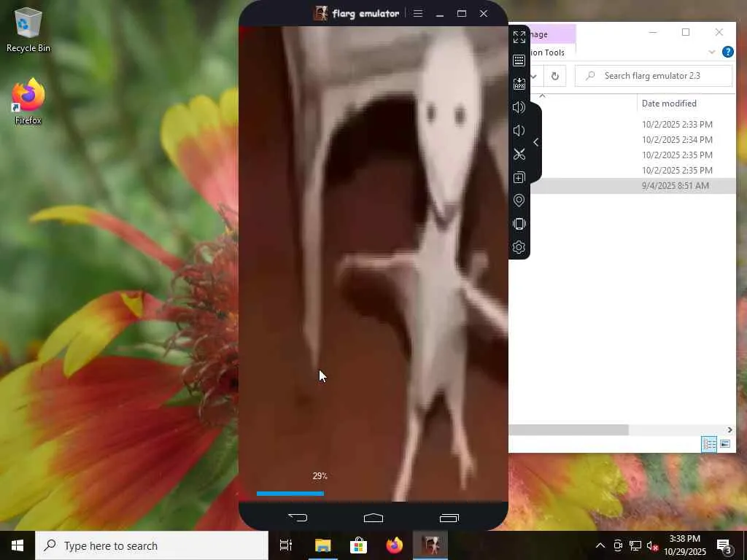Click the muted speaker tray icon
Screen dimensions: 747x560
tap(652, 545)
